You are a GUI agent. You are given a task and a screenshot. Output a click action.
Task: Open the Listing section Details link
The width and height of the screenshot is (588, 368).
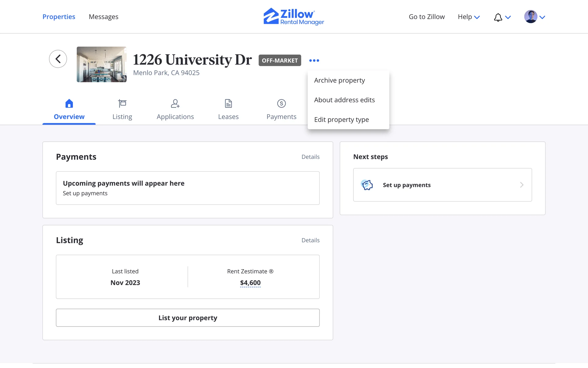pyautogui.click(x=310, y=240)
